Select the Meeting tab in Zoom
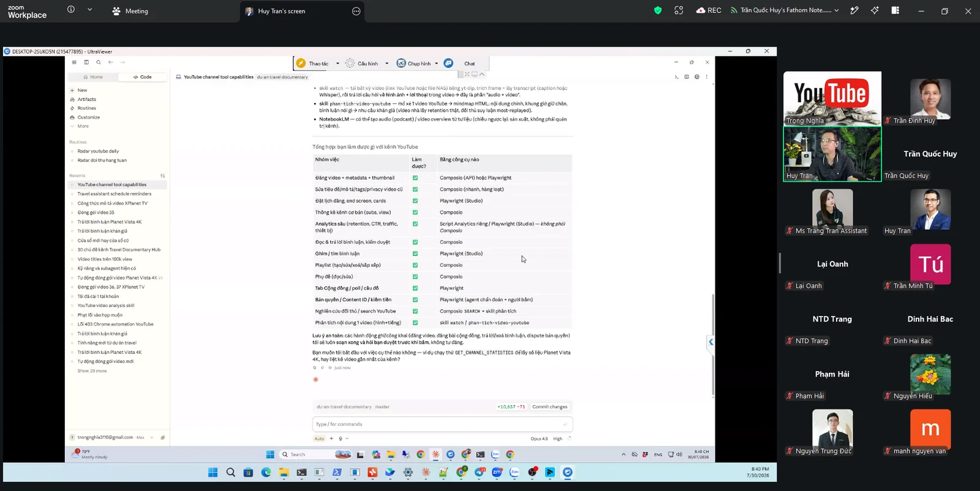 click(130, 11)
